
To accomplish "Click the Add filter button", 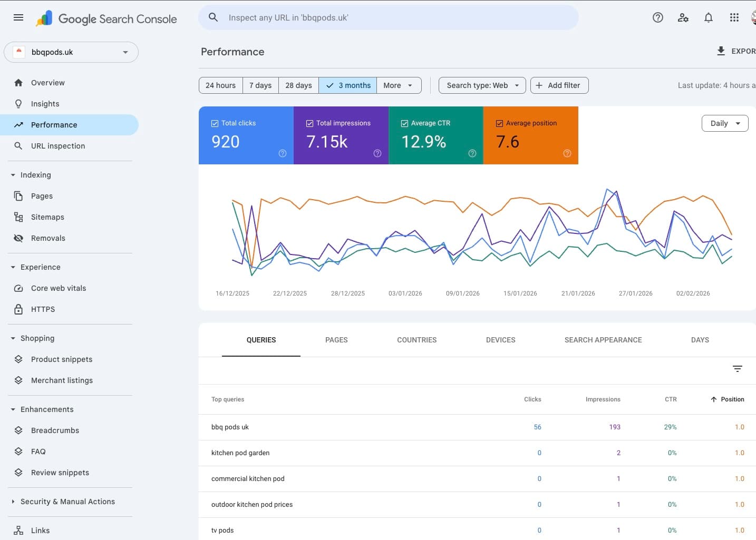I will point(559,85).
